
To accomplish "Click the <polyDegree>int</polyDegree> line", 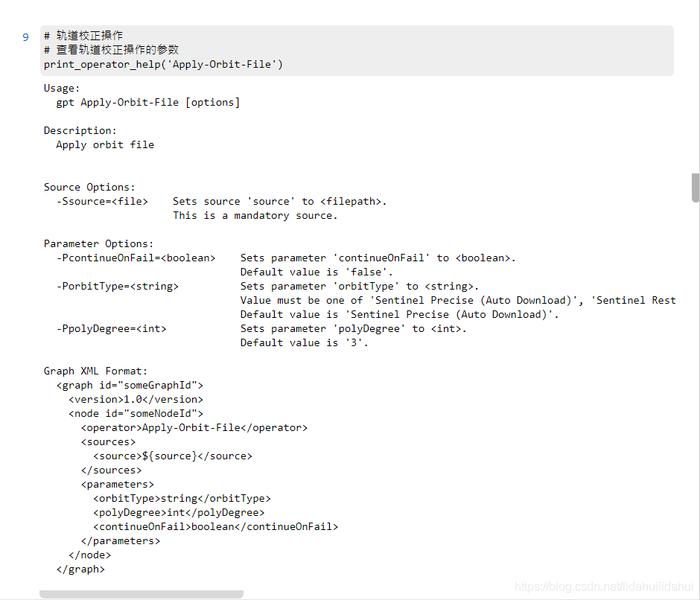I will click(179, 512).
